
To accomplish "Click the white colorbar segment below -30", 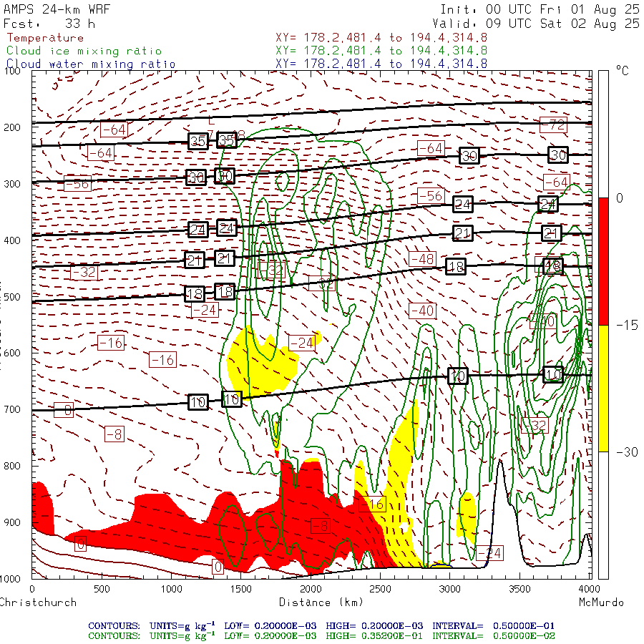I will 603,515.
